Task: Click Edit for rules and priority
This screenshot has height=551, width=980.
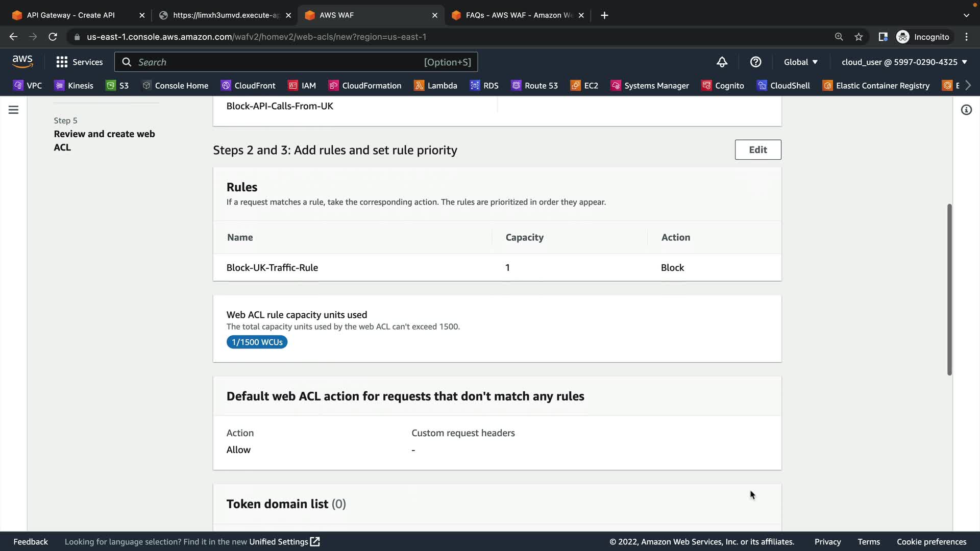Action: coord(757,149)
